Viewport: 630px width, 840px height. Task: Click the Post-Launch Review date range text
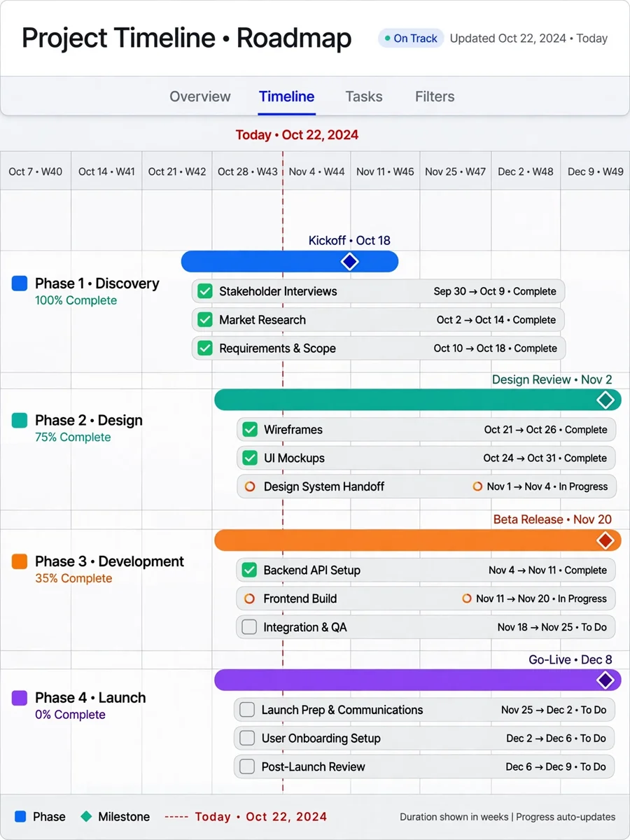(556, 766)
